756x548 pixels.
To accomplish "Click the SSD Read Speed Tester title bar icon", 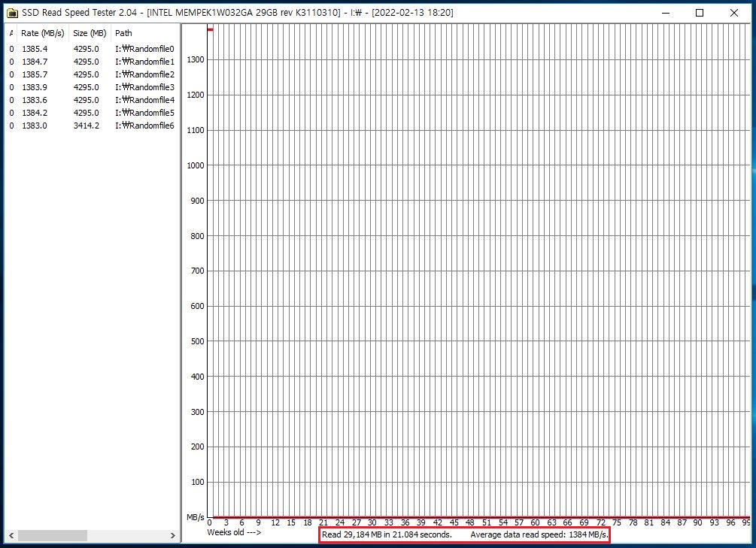I will click(12, 13).
